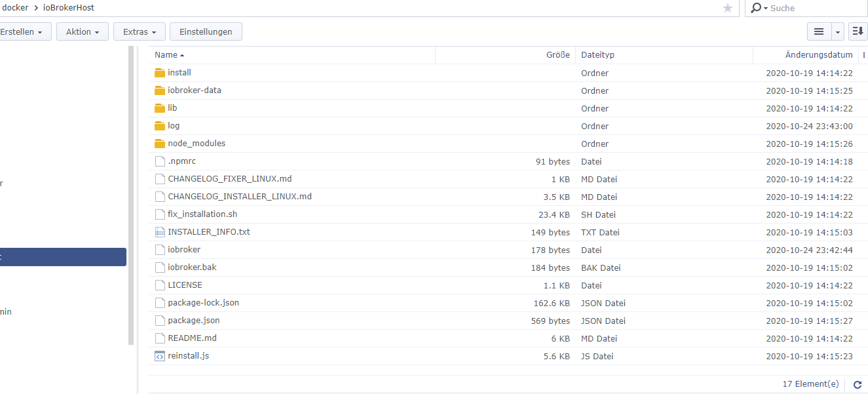
Task: Open the column options menu in the header
Action: click(863, 55)
